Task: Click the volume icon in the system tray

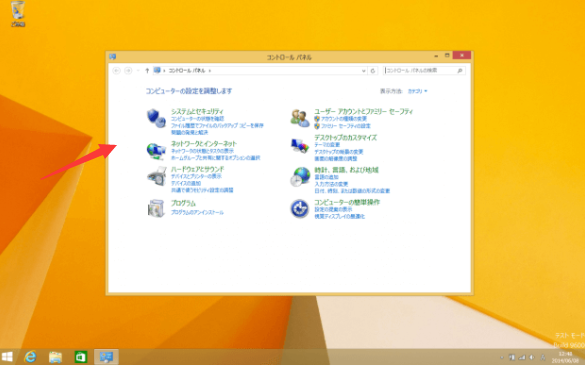Action: coord(532,357)
